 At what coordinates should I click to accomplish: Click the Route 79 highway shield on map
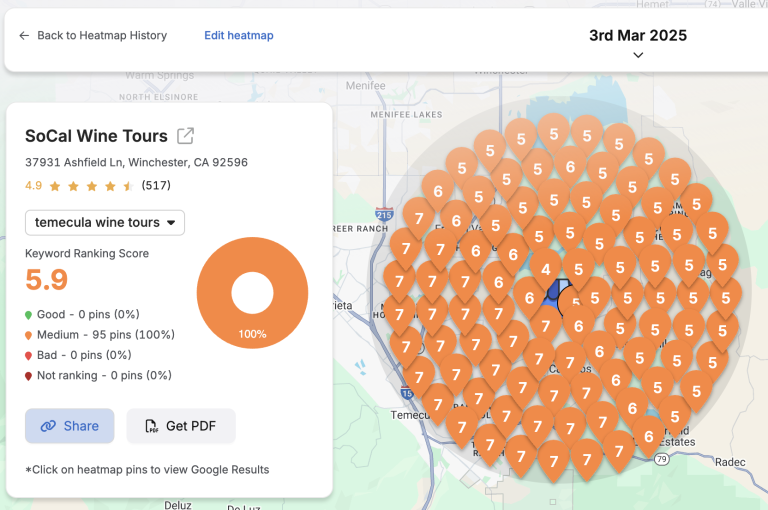[661, 459]
